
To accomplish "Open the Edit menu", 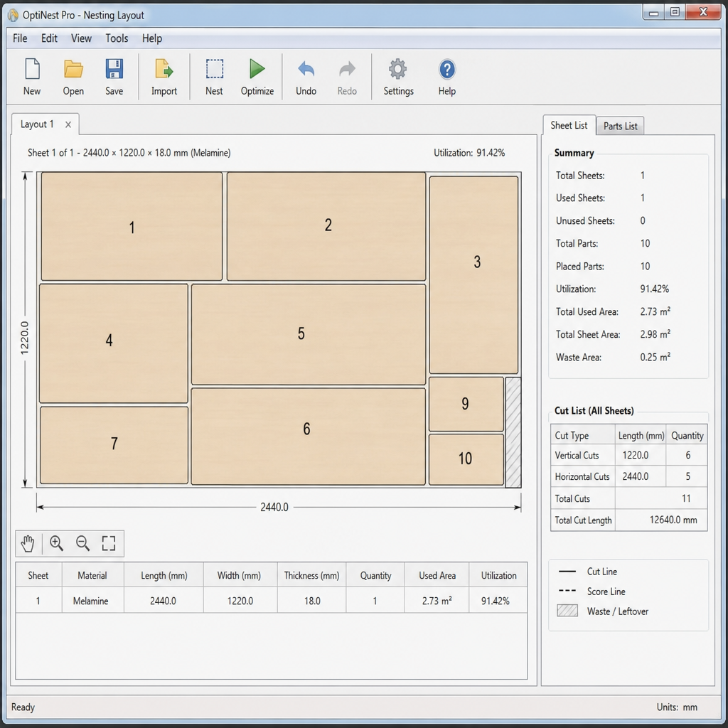I will pyautogui.click(x=49, y=38).
